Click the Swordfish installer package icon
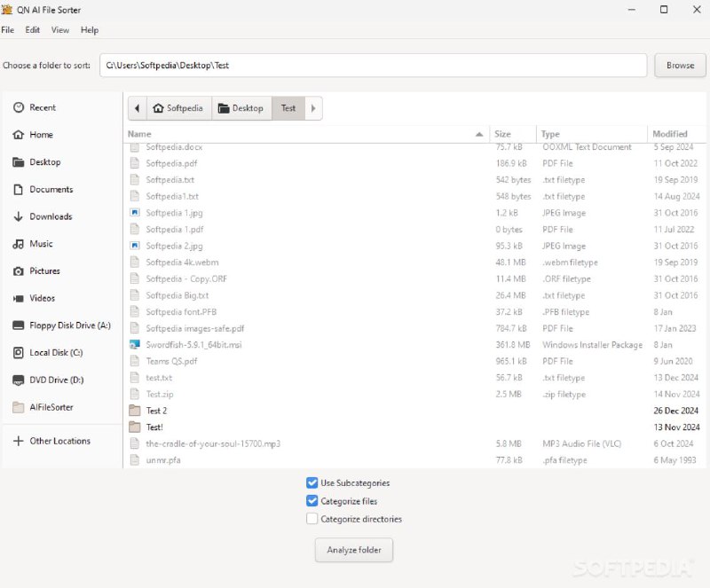Viewport: 710px width, 588px height. [x=135, y=344]
